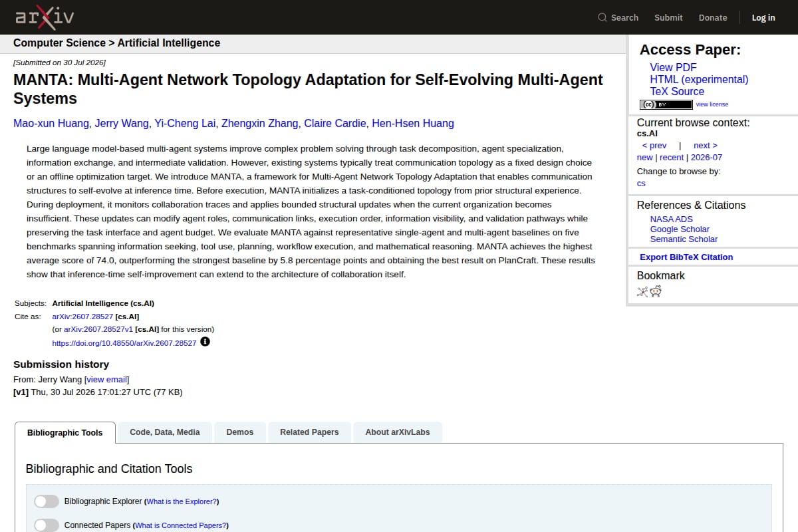Go to previous paper with < prev
The height and width of the screenshot is (532, 798).
pos(654,146)
